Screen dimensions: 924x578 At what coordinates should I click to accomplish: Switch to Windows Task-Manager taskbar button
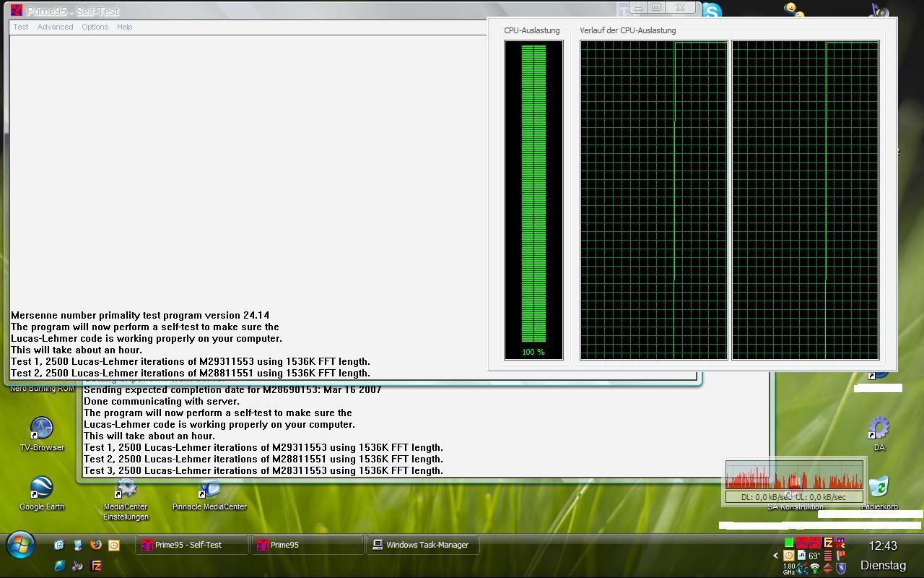tap(423, 545)
